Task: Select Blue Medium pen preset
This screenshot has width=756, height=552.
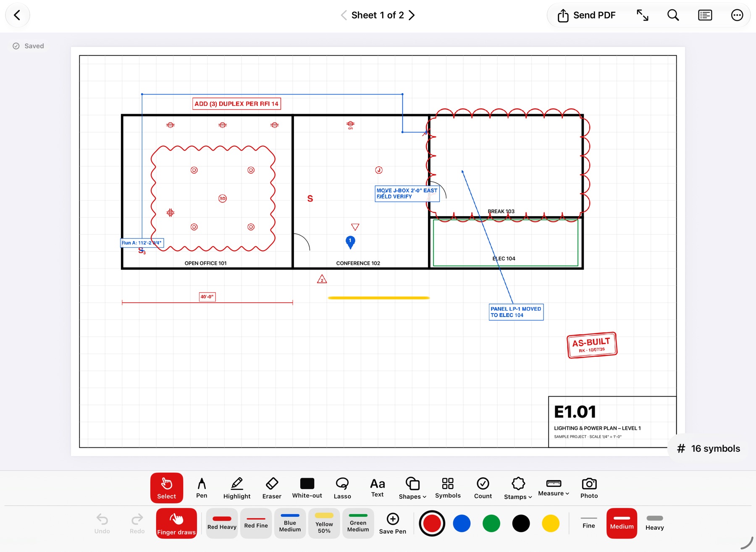Action: pyautogui.click(x=290, y=523)
